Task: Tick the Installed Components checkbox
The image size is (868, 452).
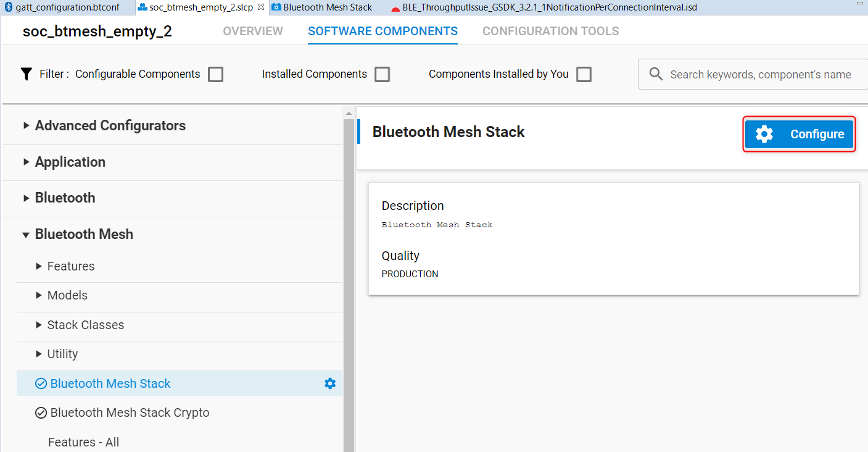Action: pos(382,74)
